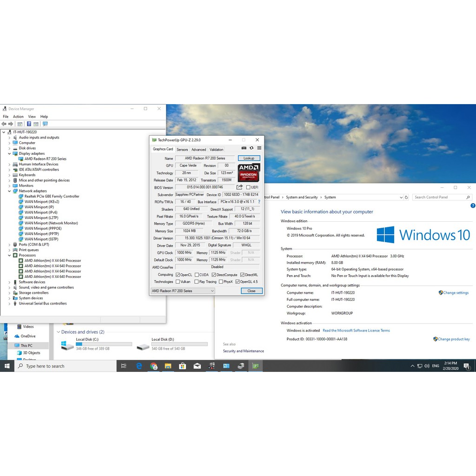Toggle the PhysX checkbox
Screen dimensions: 476x476
click(x=221, y=282)
